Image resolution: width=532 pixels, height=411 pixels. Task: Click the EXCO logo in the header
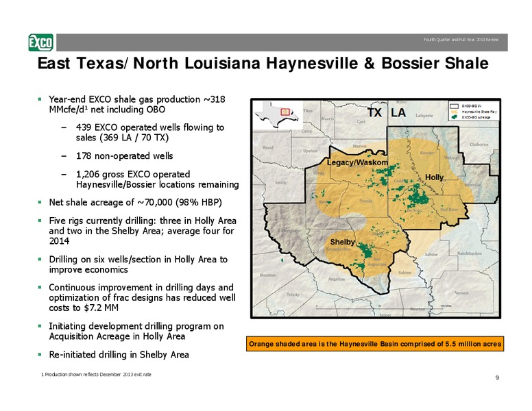(x=40, y=42)
